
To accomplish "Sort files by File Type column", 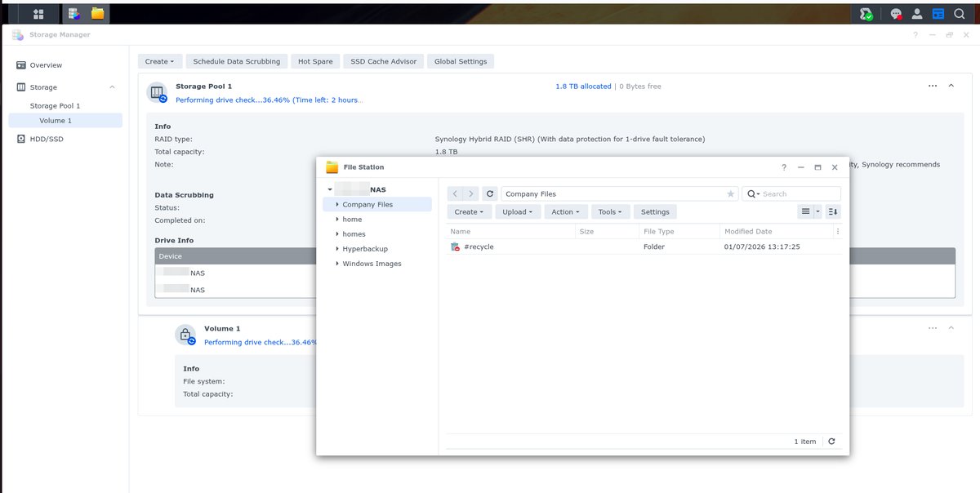I will pos(679,232).
